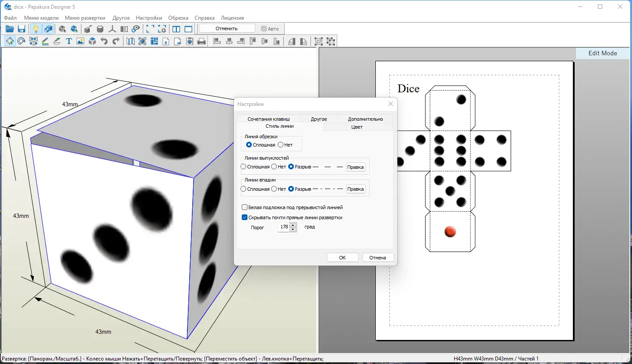Image resolution: width=632 pixels, height=364 pixels.
Task: Click the OK button in dialog
Action: click(342, 258)
